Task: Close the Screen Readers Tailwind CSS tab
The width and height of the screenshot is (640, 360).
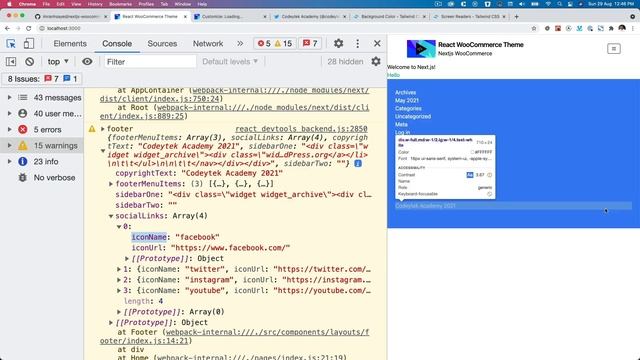Action: pos(504,17)
